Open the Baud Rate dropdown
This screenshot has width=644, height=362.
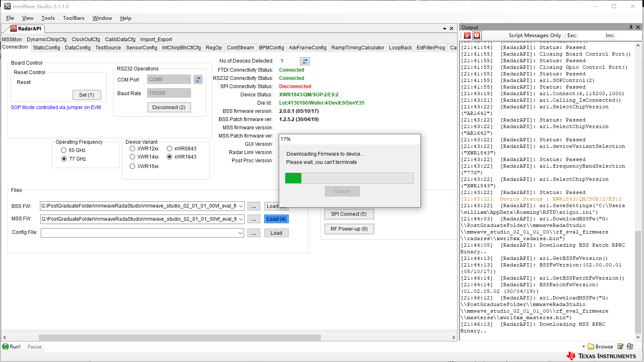point(187,93)
